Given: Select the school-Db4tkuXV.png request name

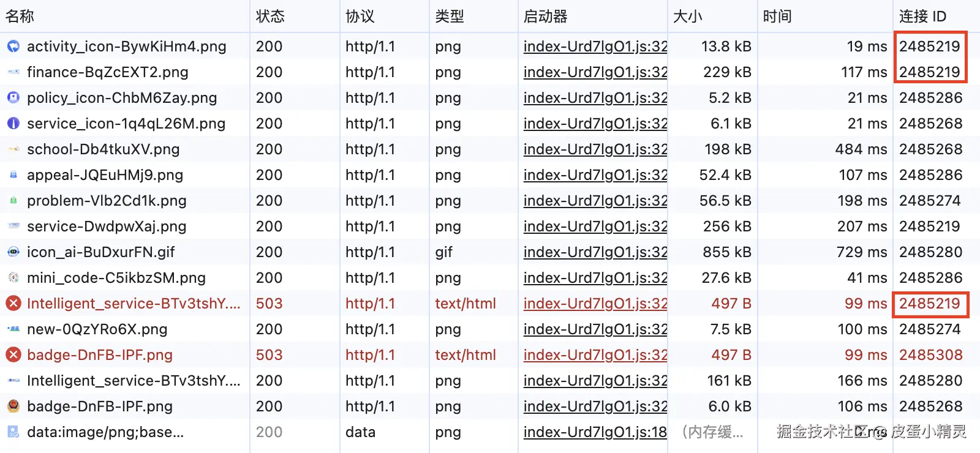Looking at the screenshot, I should pyautogui.click(x=104, y=149).
